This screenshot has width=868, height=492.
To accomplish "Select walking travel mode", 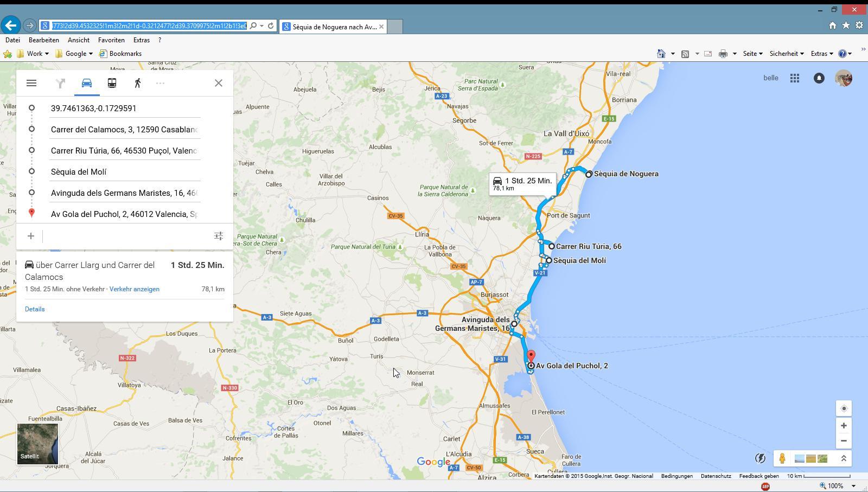I will [x=138, y=83].
